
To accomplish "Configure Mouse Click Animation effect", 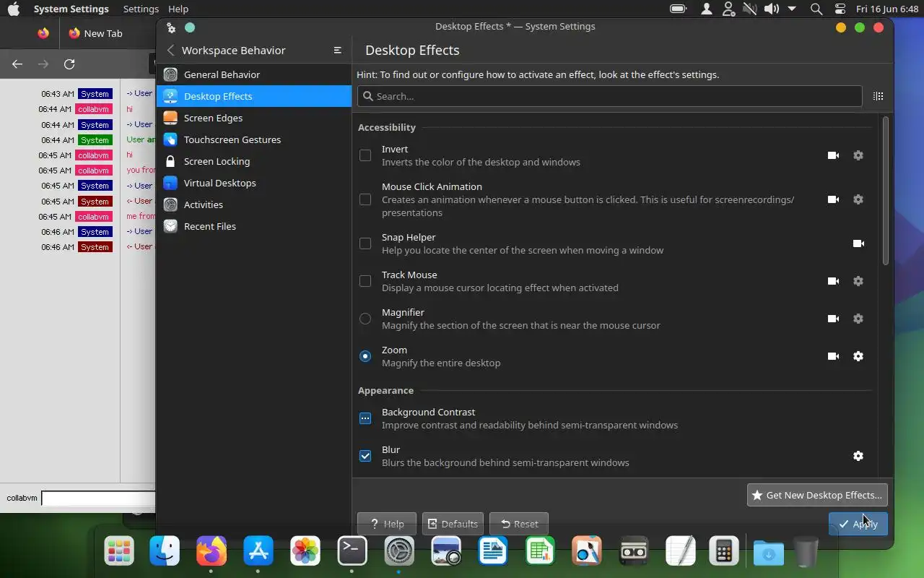I will [x=858, y=199].
